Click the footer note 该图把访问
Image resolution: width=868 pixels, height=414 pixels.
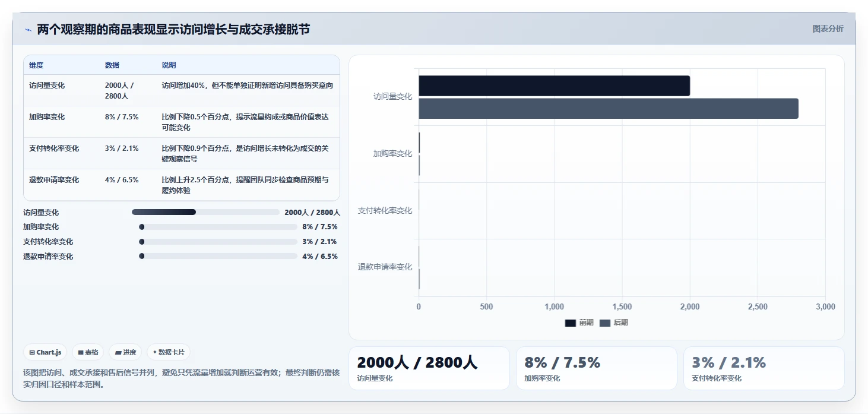click(181, 378)
